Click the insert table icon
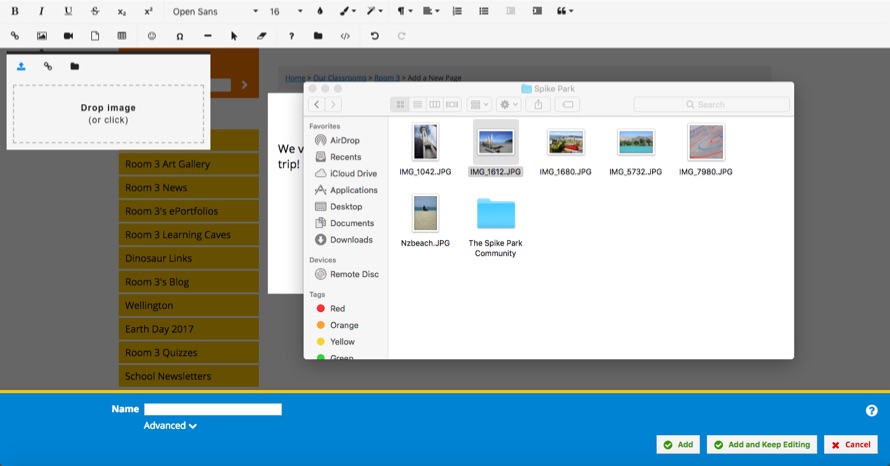This screenshot has height=466, width=890. click(x=122, y=36)
